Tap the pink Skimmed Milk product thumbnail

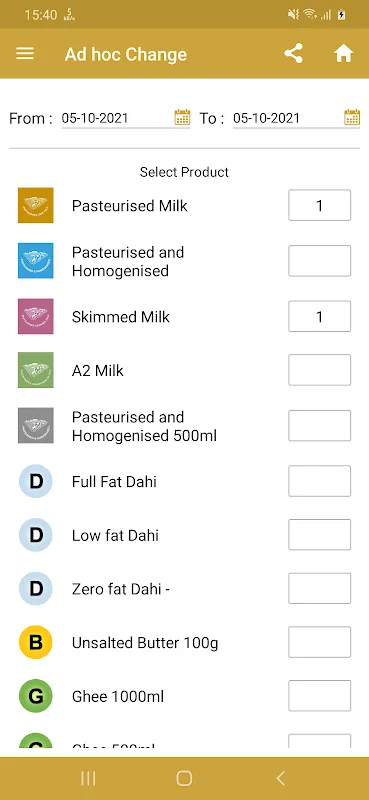tap(36, 316)
